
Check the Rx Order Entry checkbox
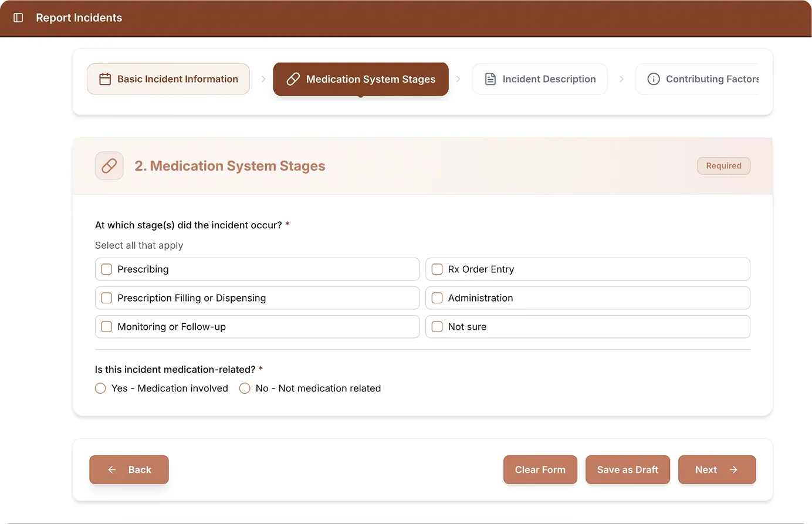point(437,269)
